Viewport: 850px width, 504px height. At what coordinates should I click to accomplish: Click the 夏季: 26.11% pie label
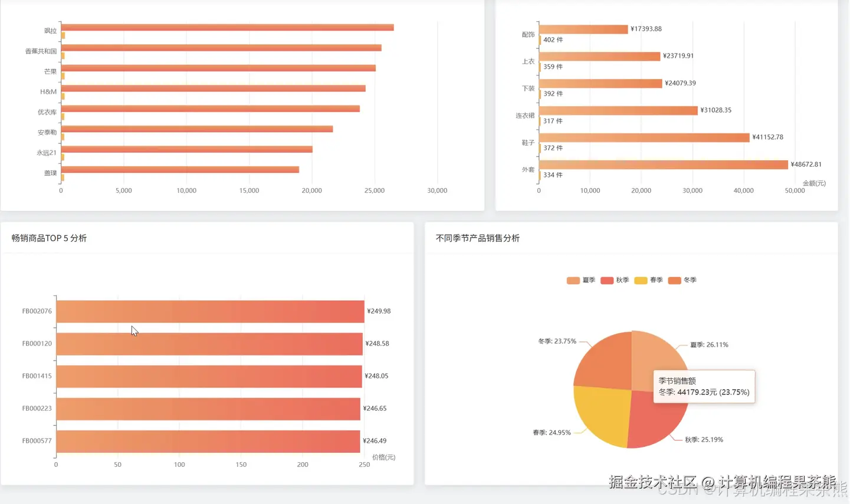pos(709,345)
